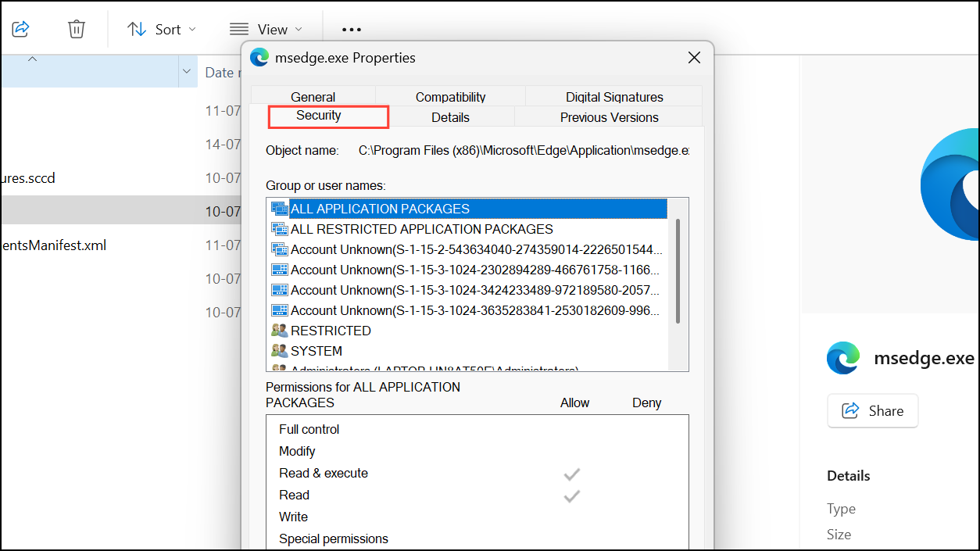This screenshot has width=980, height=551.
Task: Click the small Edge icon beside msedge.exe details
Action: tap(843, 358)
